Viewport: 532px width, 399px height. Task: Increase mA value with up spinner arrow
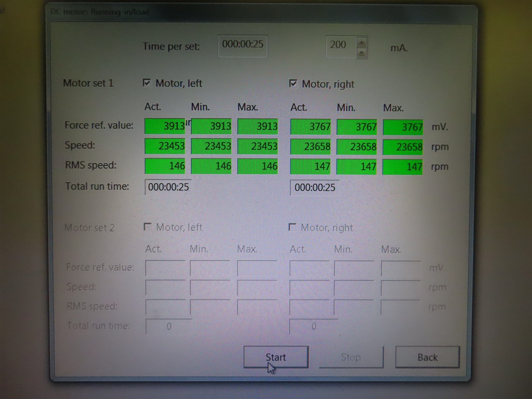click(362, 42)
